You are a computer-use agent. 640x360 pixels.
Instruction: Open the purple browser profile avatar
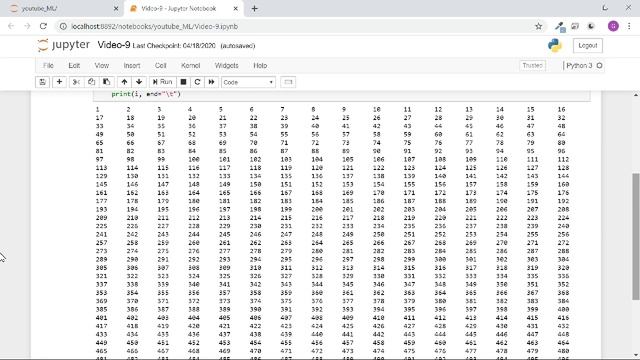point(613,26)
